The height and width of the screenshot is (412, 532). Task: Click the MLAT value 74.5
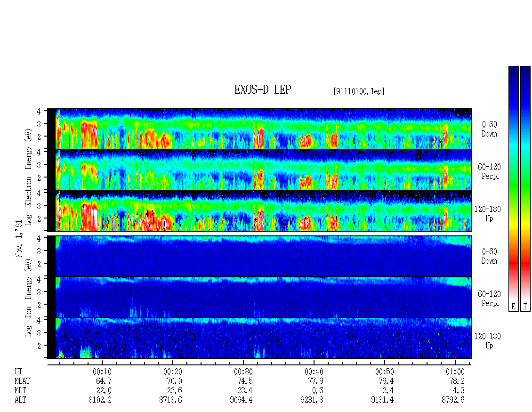coord(245,381)
